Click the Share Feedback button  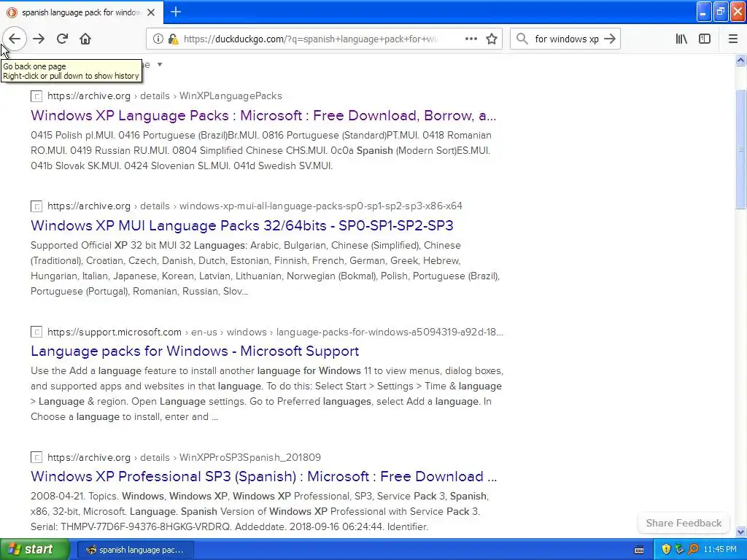pos(684,524)
